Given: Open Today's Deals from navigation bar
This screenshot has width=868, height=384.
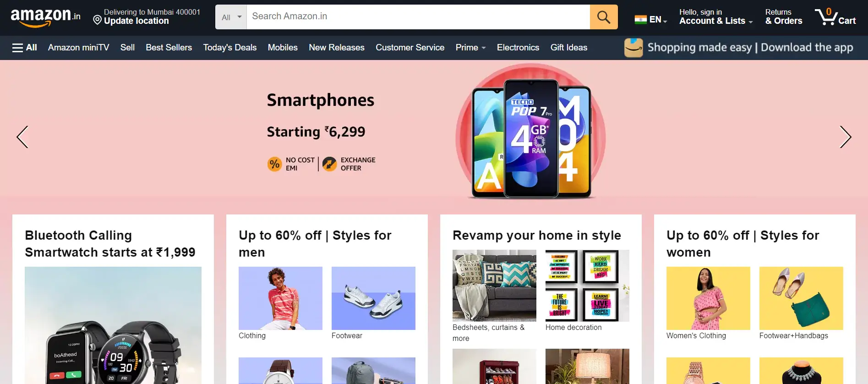Looking at the screenshot, I should 229,48.
